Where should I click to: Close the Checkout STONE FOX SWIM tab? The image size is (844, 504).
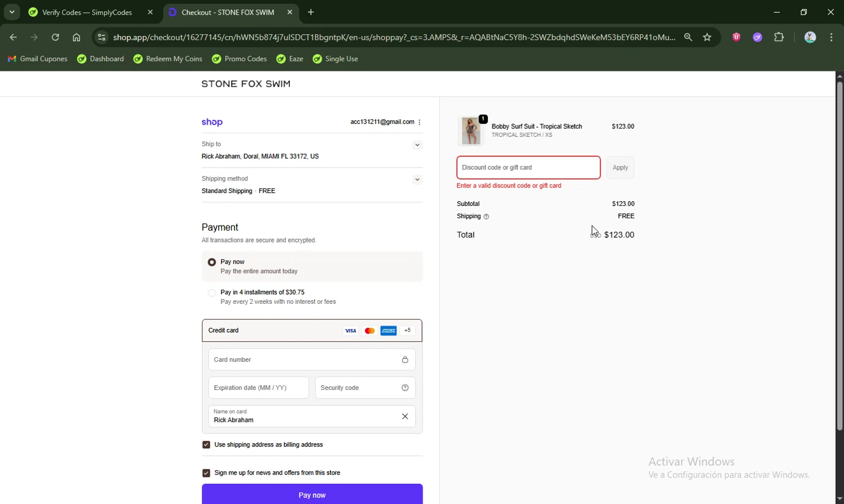tap(289, 12)
